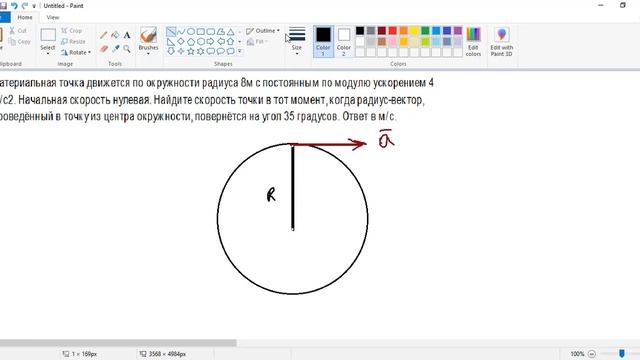Adjust the zoom slider handle

622,353
